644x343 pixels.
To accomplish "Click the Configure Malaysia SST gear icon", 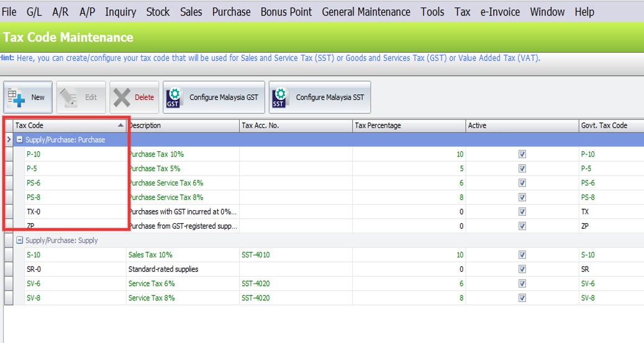I will tap(280, 97).
